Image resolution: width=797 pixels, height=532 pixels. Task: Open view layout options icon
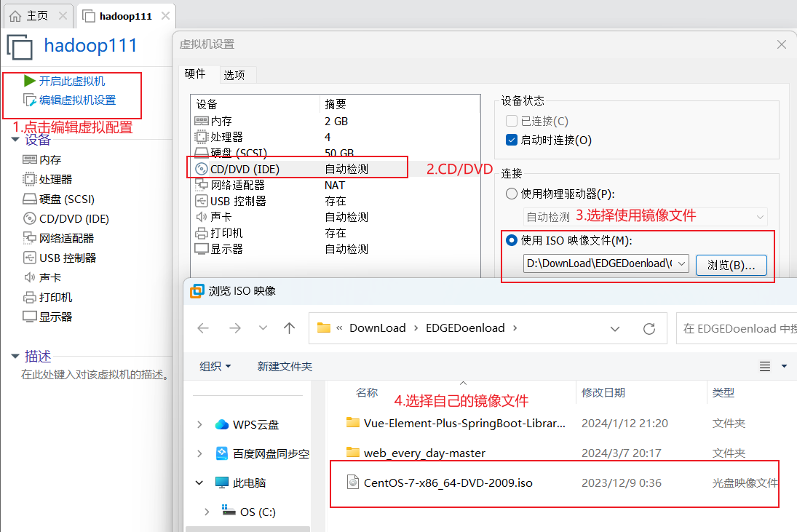click(764, 366)
